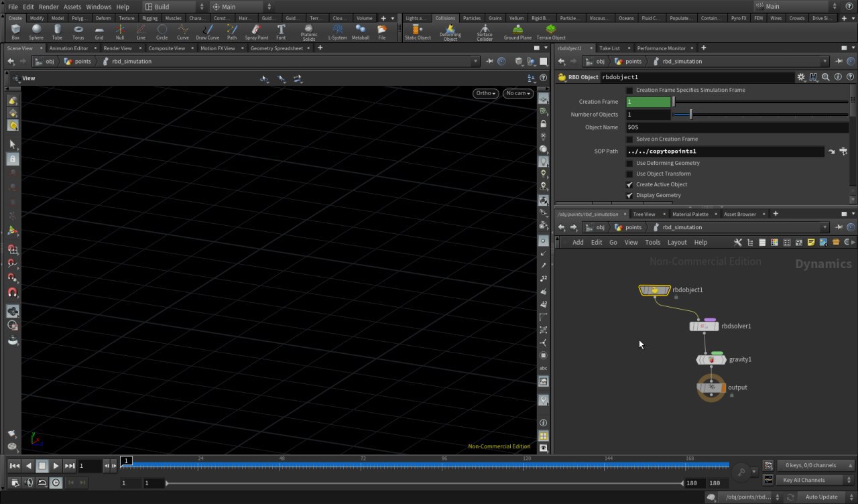Open the Material Palette tab

690,214
